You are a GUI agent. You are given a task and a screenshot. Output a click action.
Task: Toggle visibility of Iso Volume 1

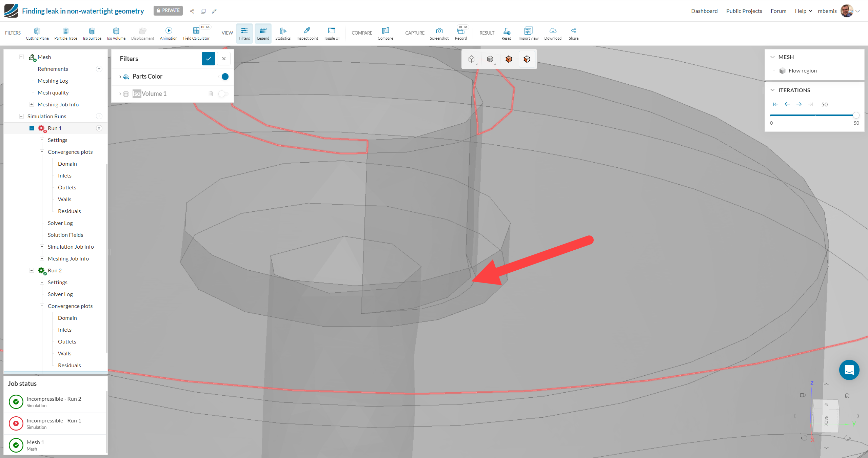point(223,94)
